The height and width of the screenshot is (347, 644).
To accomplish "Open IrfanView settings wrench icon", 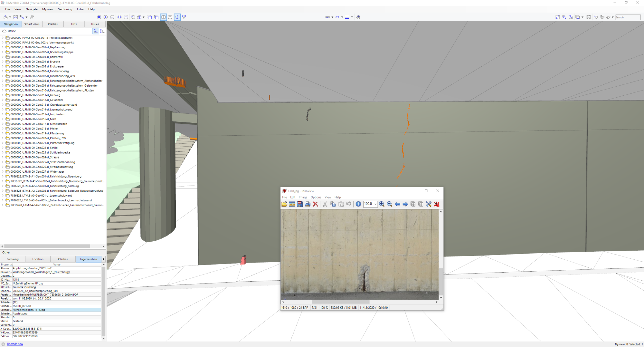I will [x=429, y=204].
